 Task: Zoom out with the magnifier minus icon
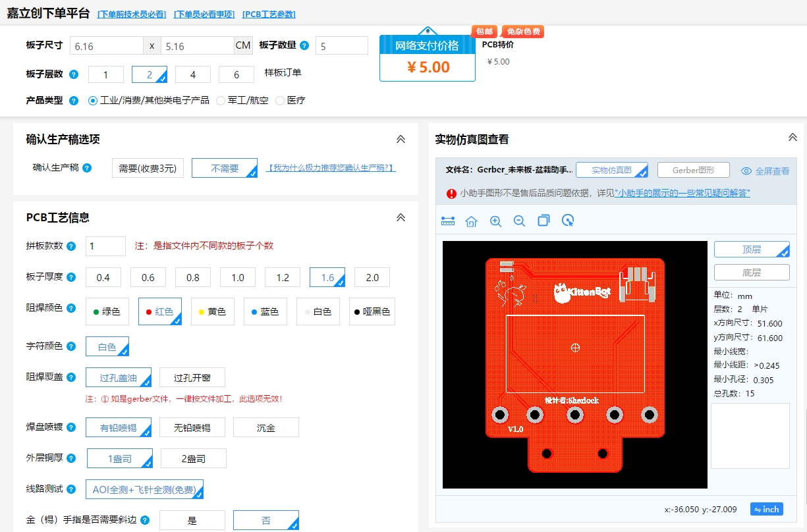(519, 221)
